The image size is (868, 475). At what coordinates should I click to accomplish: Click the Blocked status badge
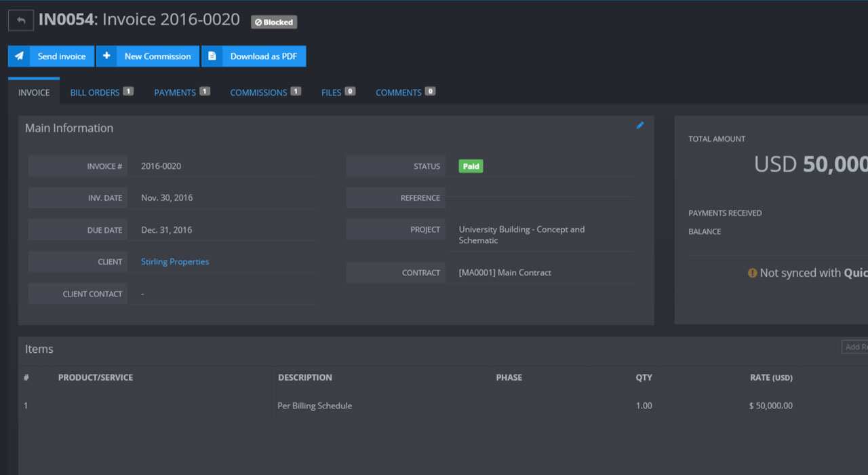click(274, 22)
